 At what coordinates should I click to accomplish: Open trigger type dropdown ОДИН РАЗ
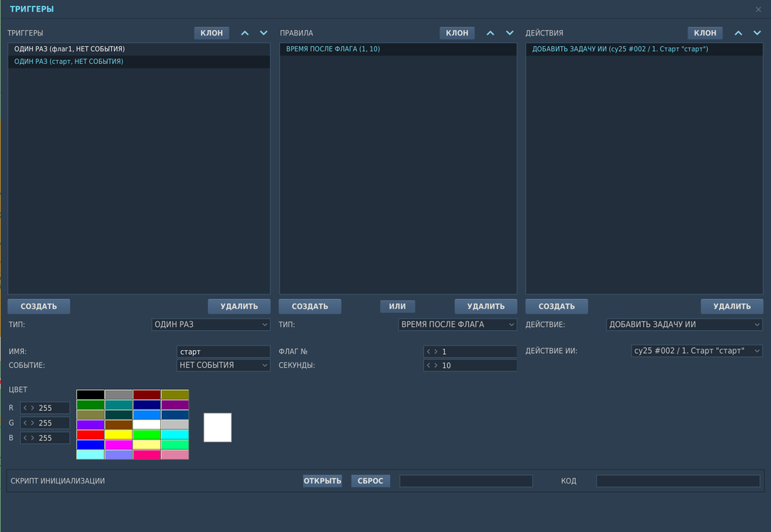coord(211,325)
